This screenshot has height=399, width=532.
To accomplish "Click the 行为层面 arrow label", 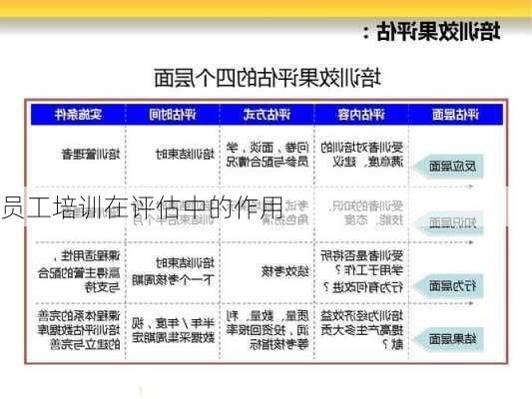I will (448, 285).
